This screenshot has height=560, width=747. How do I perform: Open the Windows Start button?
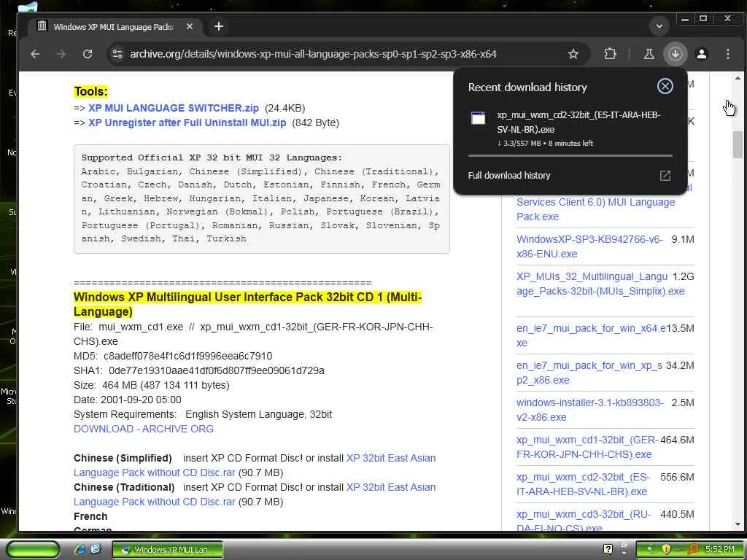33,550
